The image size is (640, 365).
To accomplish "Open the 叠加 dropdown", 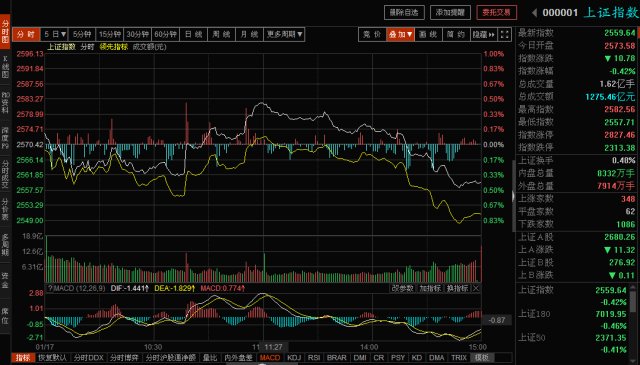I will pos(400,34).
